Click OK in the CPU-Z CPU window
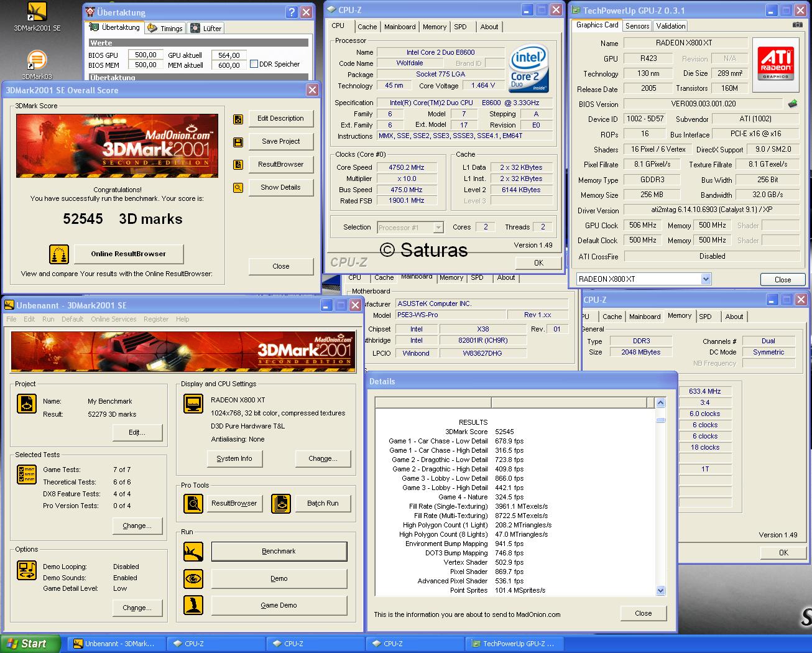The height and width of the screenshot is (653, 812). tap(539, 263)
